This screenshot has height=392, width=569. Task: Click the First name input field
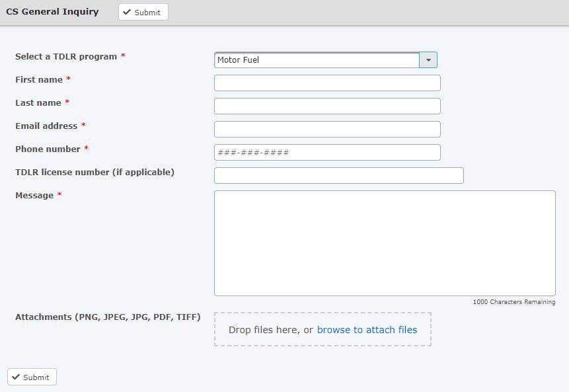coord(327,83)
